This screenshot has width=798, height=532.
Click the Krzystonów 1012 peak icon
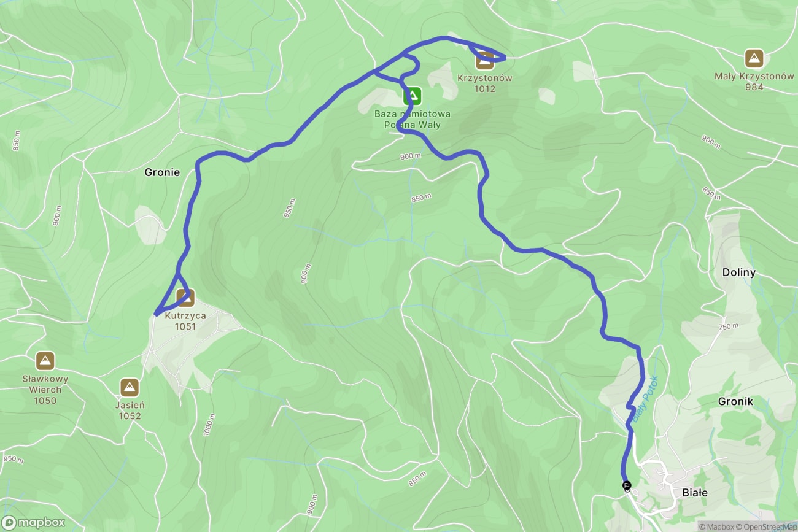point(485,61)
